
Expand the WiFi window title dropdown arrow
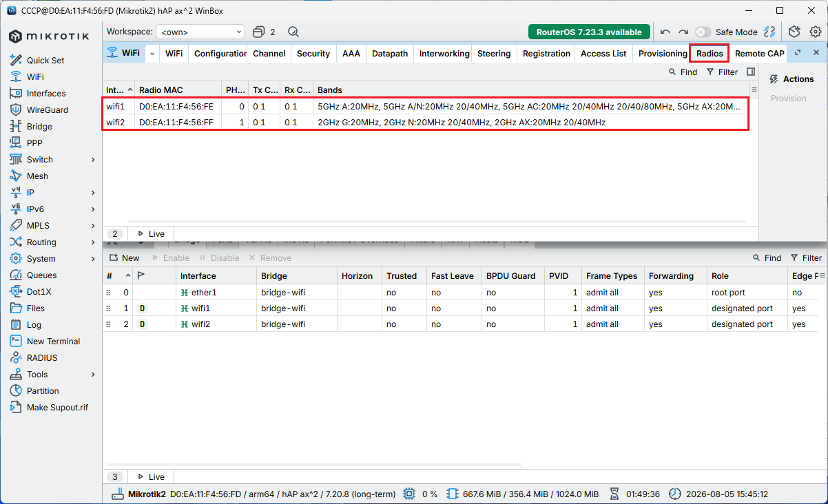152,53
